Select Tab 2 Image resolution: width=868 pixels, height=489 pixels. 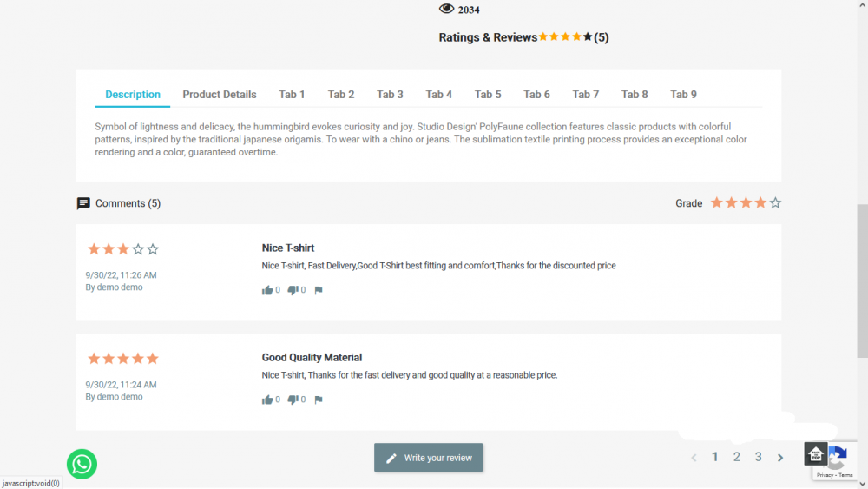click(x=341, y=94)
